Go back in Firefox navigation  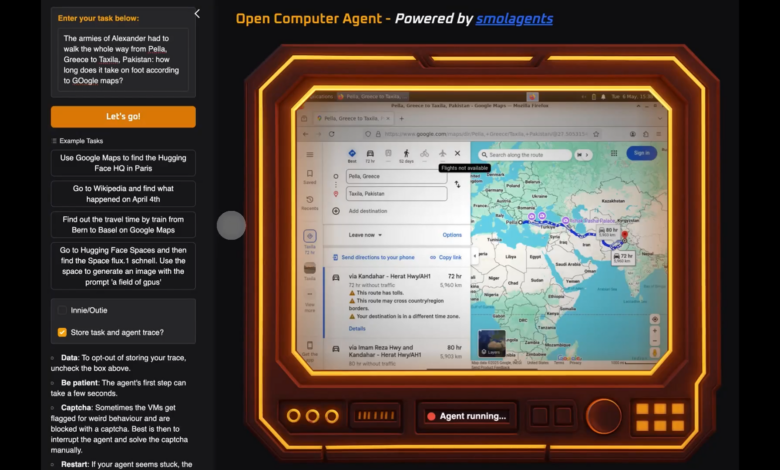(x=305, y=134)
